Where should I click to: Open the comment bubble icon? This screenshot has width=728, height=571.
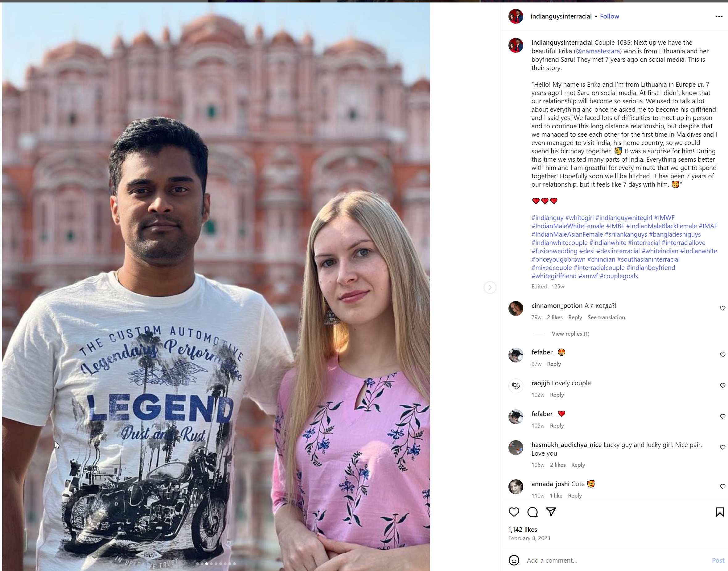[x=532, y=512]
